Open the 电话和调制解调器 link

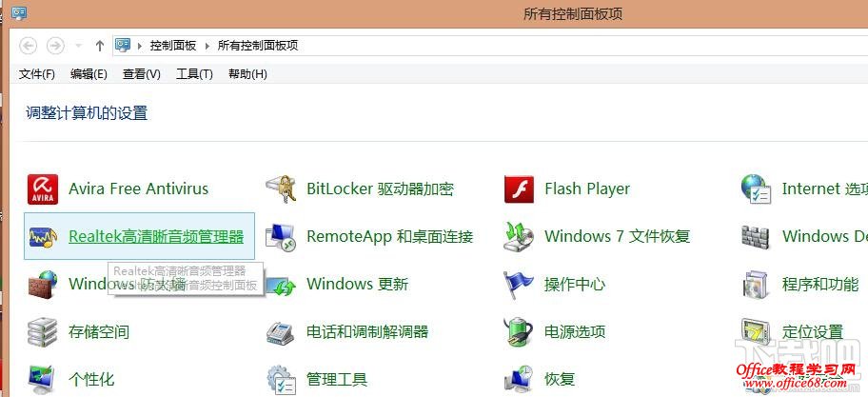[367, 332]
